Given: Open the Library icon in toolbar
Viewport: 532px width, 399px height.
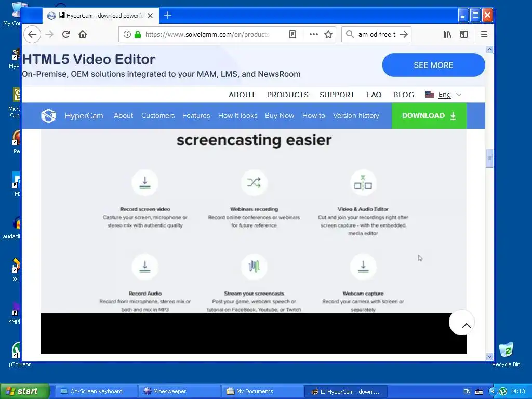Looking at the screenshot, I should pos(447,34).
